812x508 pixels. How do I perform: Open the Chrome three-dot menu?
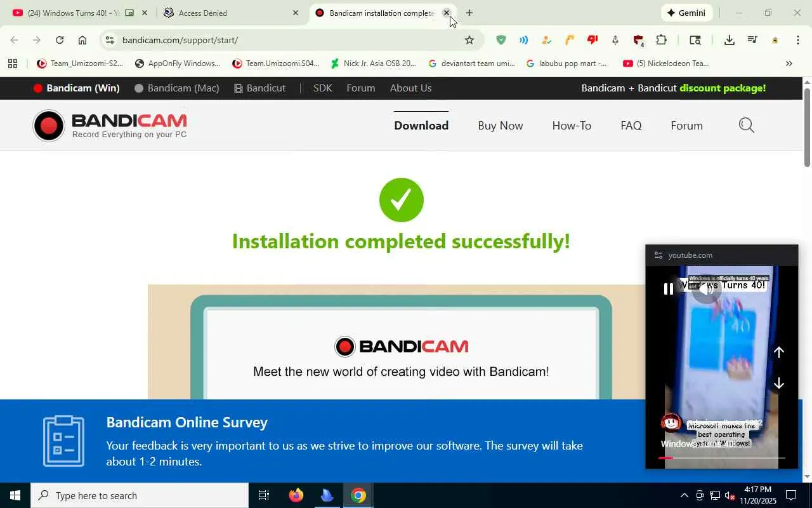point(798,40)
